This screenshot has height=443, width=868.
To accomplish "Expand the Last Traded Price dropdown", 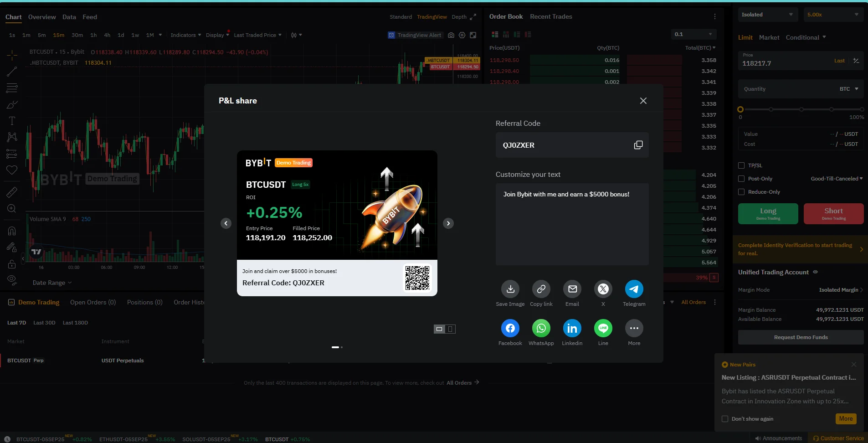I will 257,35.
